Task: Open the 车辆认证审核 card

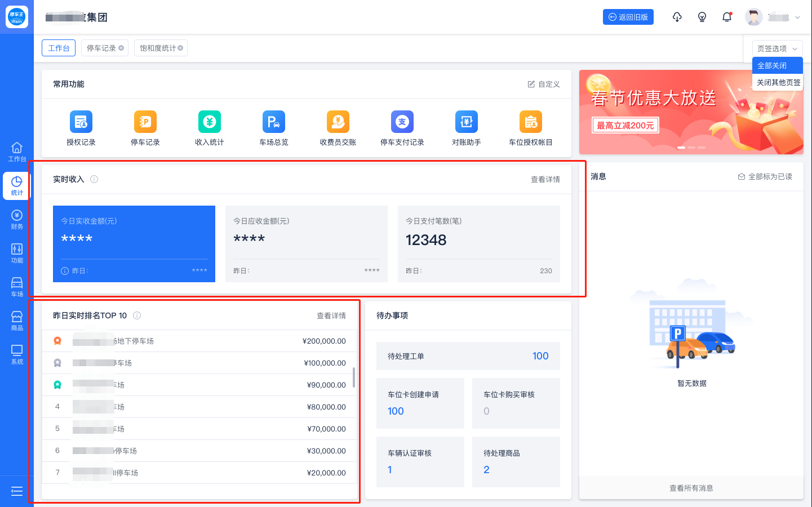Action: 420,462
